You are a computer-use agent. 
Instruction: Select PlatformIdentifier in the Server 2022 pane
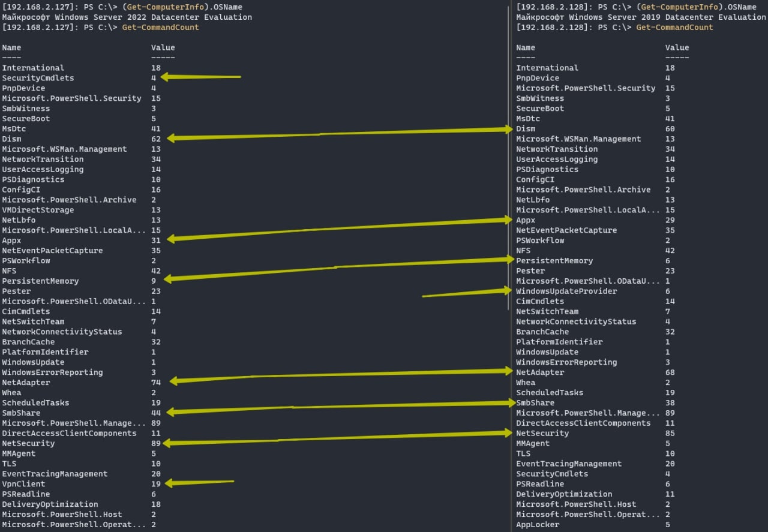click(x=46, y=352)
